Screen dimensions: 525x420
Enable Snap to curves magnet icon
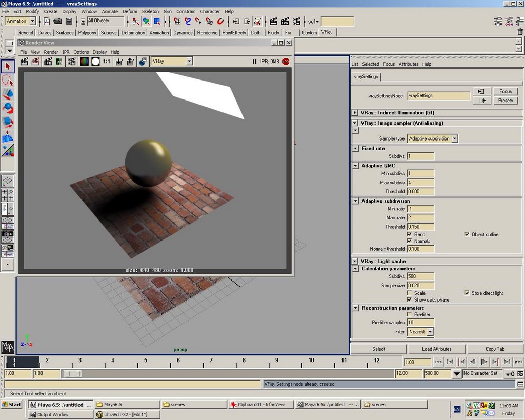point(188,22)
